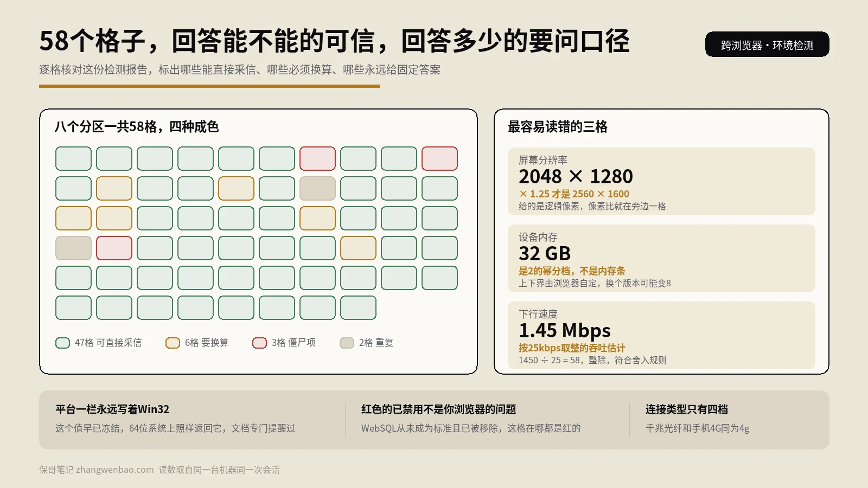Click heading 八个分区一共58格，四种成色
The width and height of the screenshot is (868, 488).
[x=137, y=127]
